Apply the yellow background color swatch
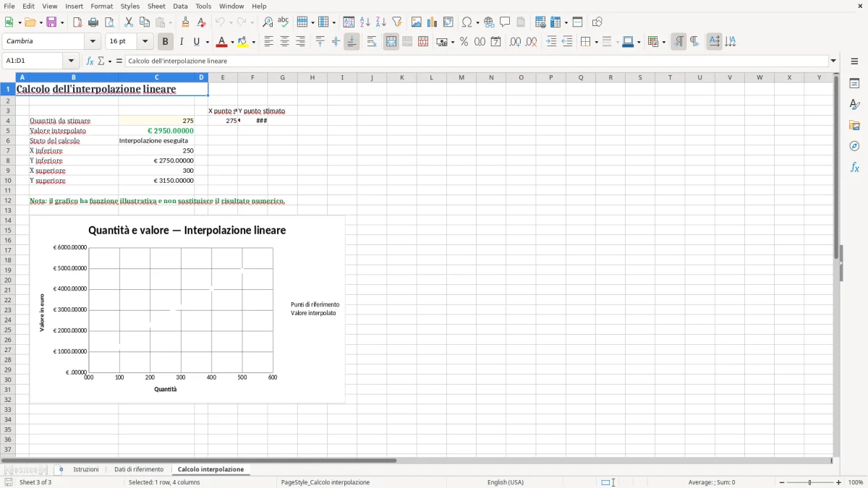The width and height of the screenshot is (868, 488). pyautogui.click(x=243, y=42)
